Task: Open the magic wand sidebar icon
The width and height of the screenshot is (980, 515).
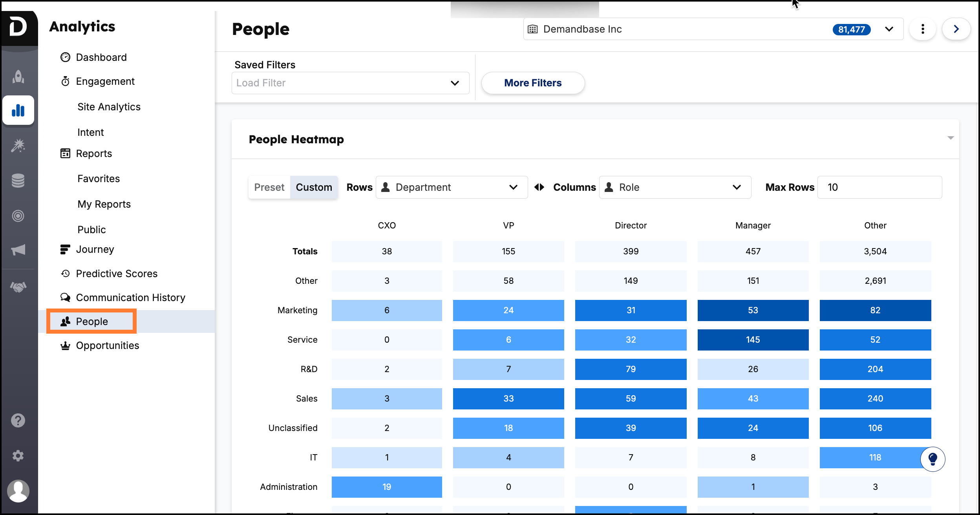Action: click(x=18, y=146)
